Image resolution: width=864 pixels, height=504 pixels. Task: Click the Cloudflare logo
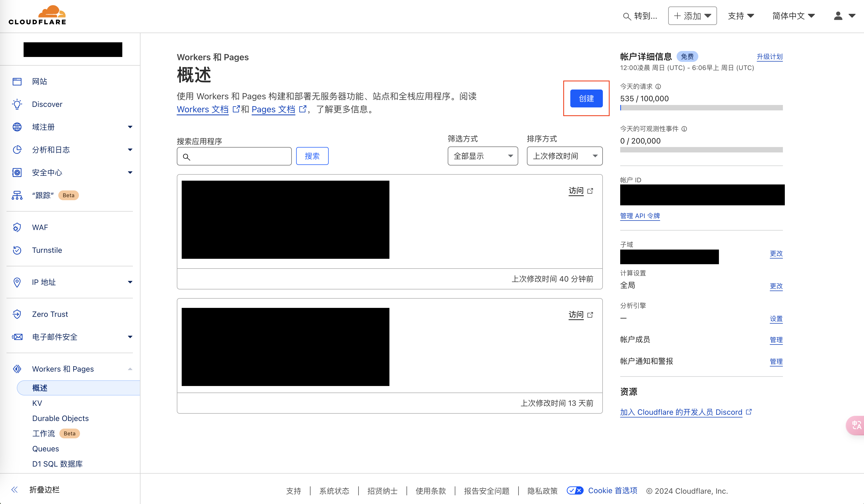(37, 15)
